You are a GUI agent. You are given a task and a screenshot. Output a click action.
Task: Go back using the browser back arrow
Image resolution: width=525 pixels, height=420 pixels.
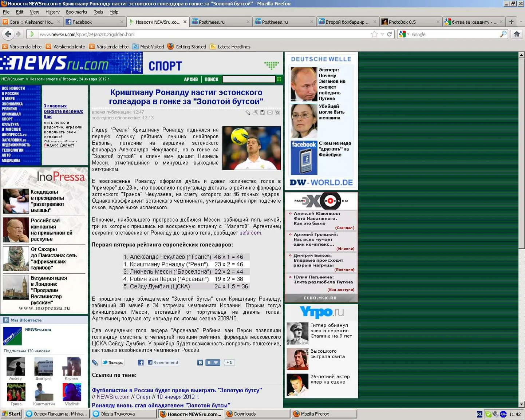(8, 34)
